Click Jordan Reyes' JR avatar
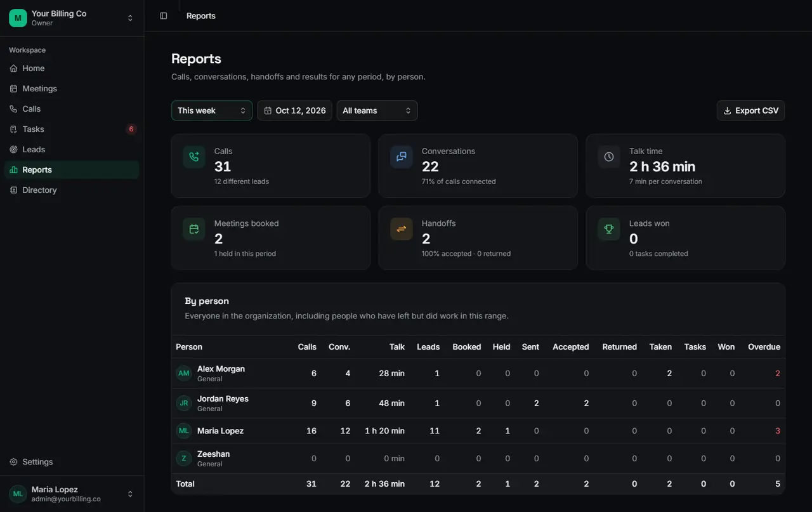The height and width of the screenshot is (512, 812). [x=184, y=403]
